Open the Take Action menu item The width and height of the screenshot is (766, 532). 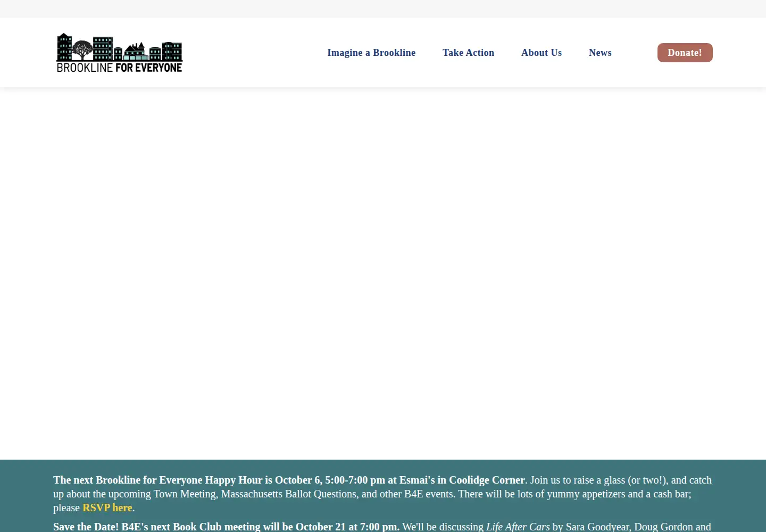pyautogui.click(x=468, y=53)
